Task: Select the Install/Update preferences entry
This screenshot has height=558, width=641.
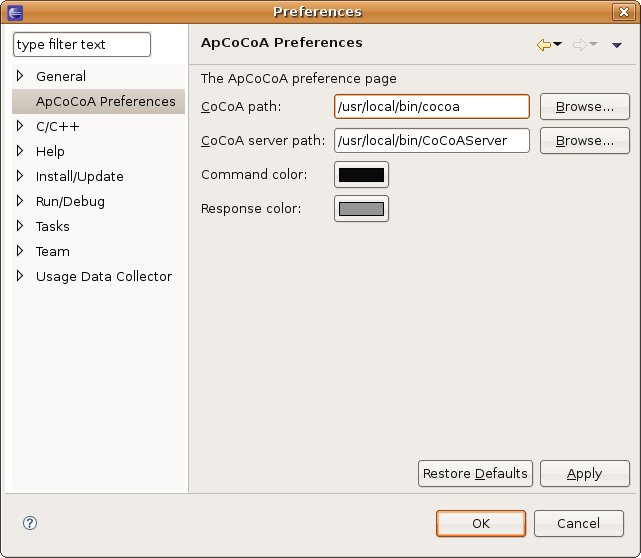Action: click(x=80, y=177)
